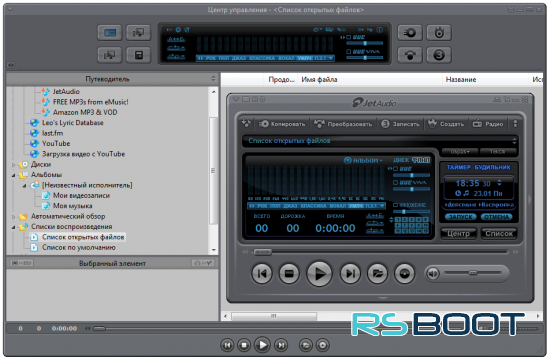The image size is (550, 361).
Task: Click the Копировать rip-disc button in JetAudio
Action: [282, 124]
